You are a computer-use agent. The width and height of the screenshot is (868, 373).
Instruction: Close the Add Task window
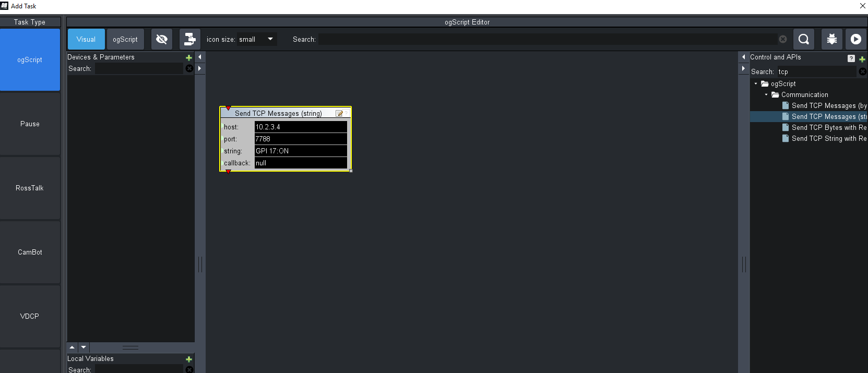pos(862,6)
